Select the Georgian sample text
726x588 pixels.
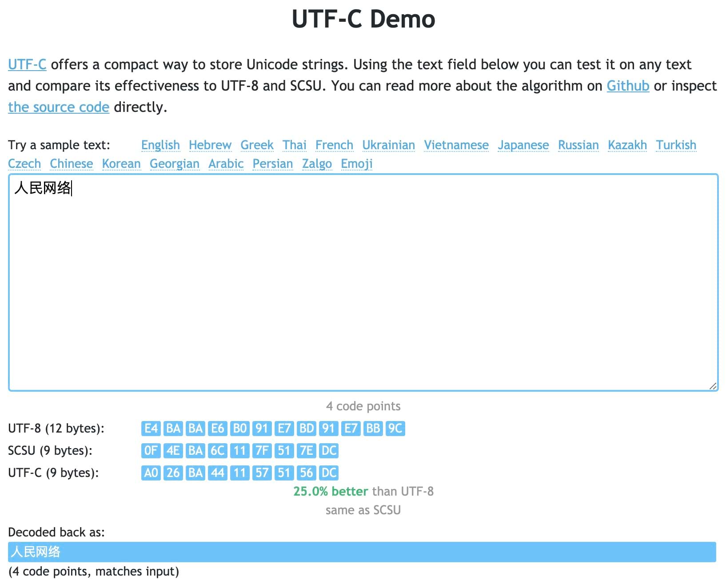[x=175, y=164]
